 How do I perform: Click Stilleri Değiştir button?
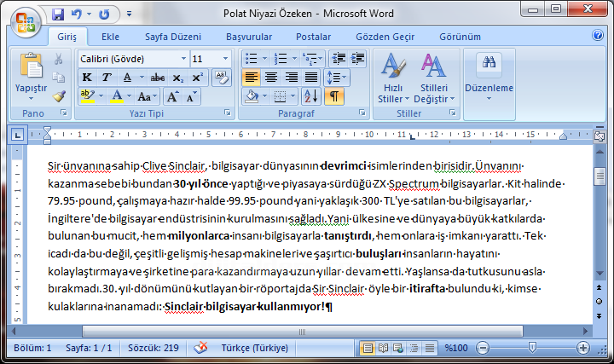pyautogui.click(x=434, y=78)
